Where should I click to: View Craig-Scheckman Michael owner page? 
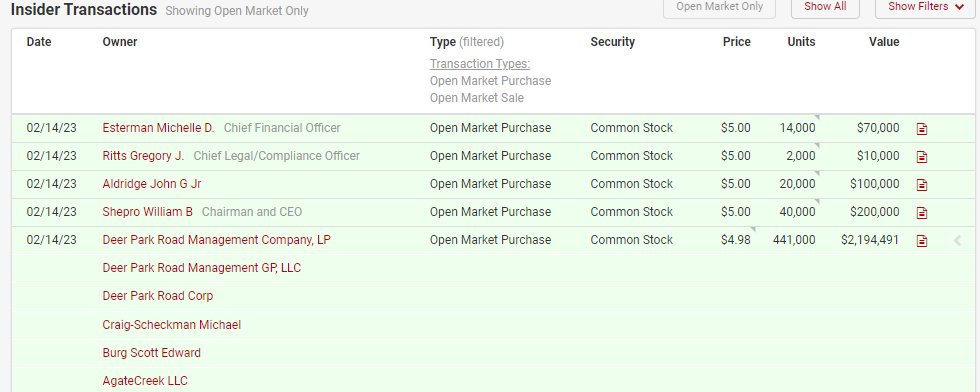tap(172, 325)
